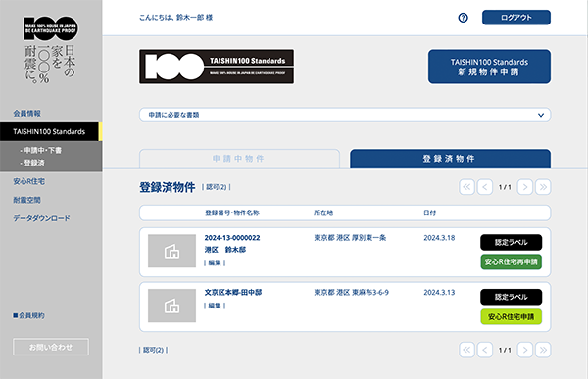Edit the 文京区本郷 property via 編集 link
Image resolution: width=588 pixels, height=379 pixels.
click(215, 306)
